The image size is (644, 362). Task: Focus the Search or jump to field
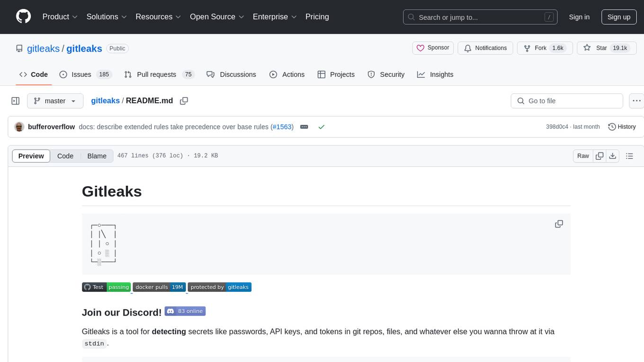point(481,17)
